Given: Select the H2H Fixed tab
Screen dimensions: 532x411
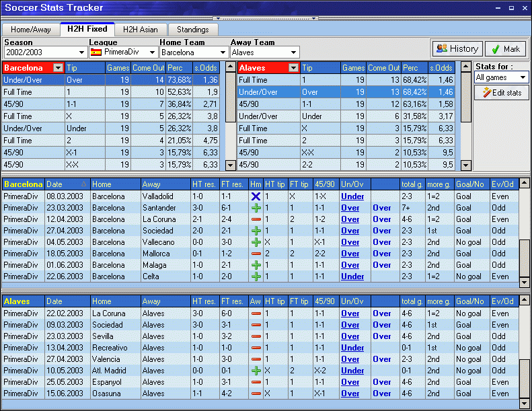Looking at the screenshot, I should click(87, 29).
